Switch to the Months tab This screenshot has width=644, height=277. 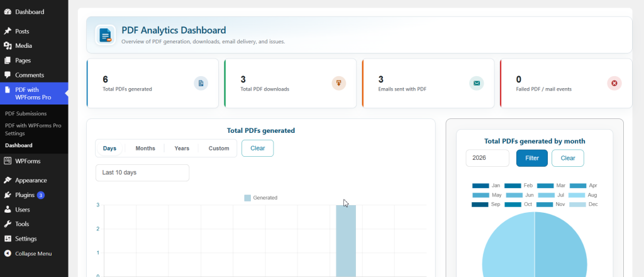click(145, 149)
